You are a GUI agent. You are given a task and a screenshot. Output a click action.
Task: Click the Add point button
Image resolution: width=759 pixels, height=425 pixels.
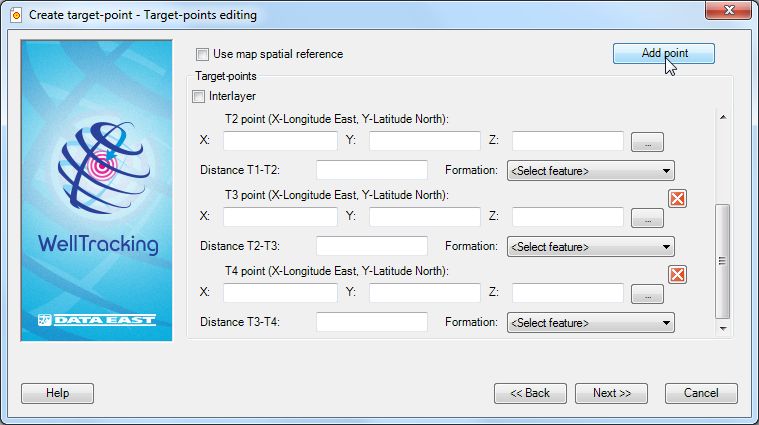pyautogui.click(x=664, y=53)
